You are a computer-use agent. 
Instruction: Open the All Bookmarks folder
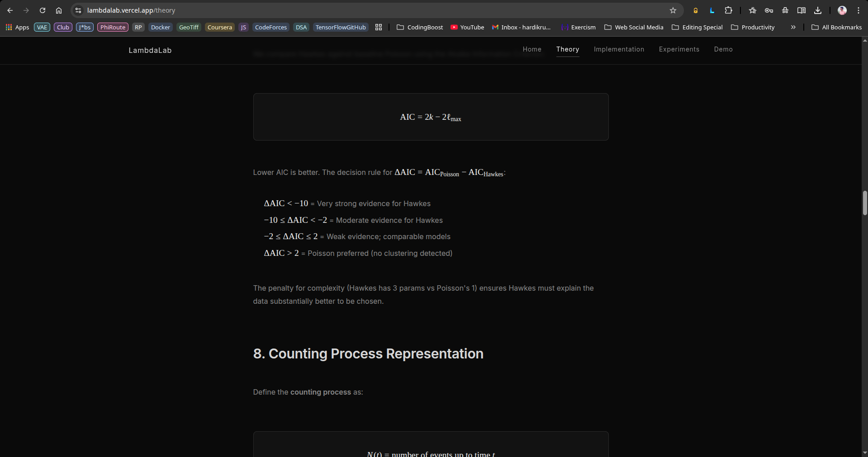click(837, 27)
